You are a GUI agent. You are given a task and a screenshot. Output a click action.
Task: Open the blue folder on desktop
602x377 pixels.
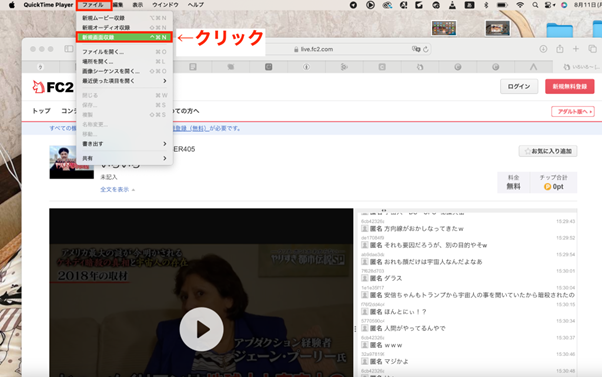click(x=559, y=30)
